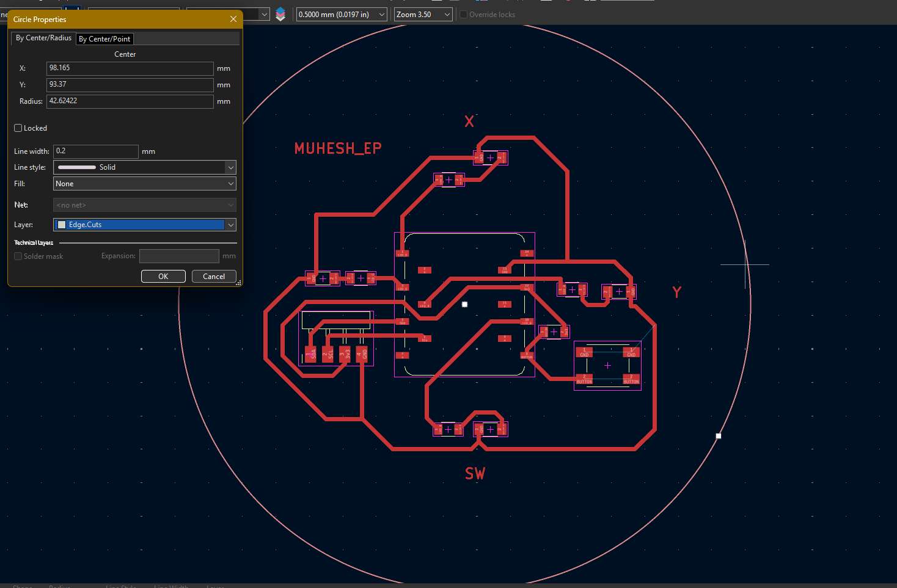897x588 pixels.
Task: Click the circle's radius edit handle
Action: pos(719,436)
